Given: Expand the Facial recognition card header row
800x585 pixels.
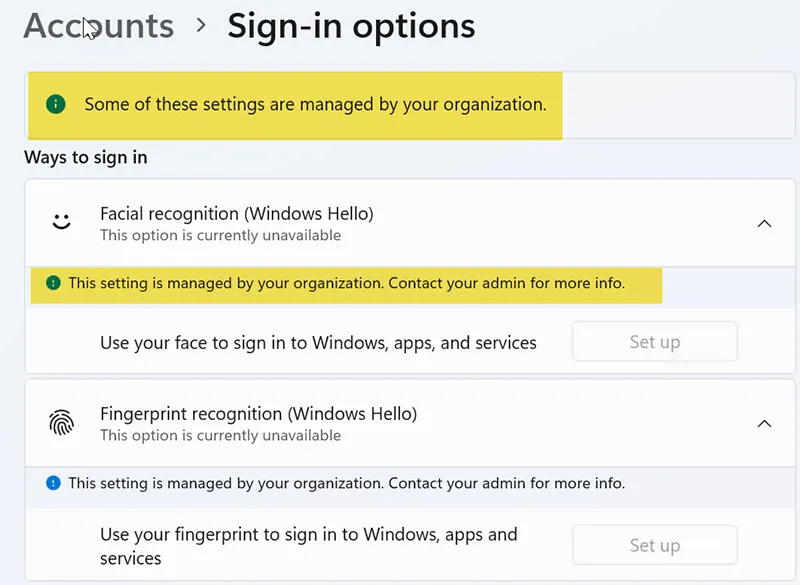Looking at the screenshot, I should point(400,222).
